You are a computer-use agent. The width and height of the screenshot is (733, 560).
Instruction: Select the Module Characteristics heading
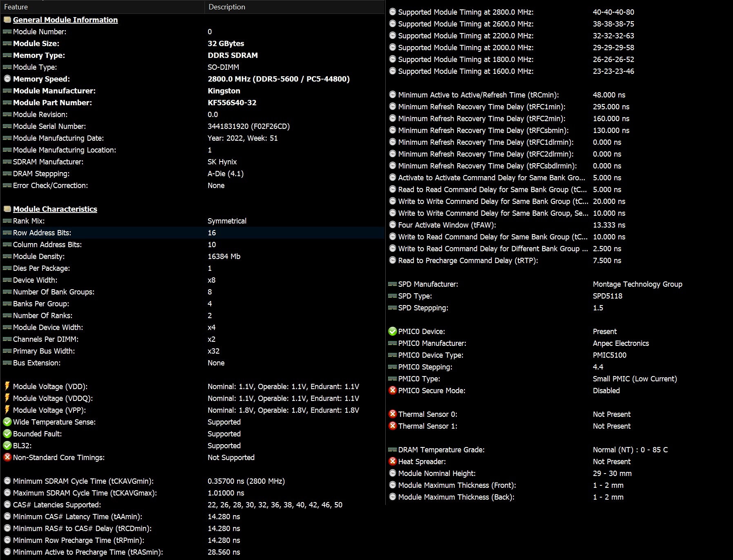55,209
